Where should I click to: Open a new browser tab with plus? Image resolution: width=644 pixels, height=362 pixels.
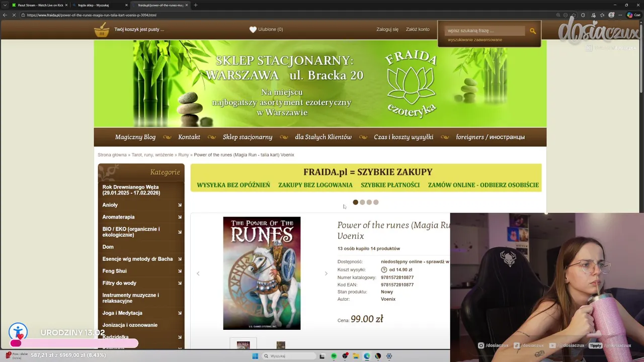tap(196, 5)
